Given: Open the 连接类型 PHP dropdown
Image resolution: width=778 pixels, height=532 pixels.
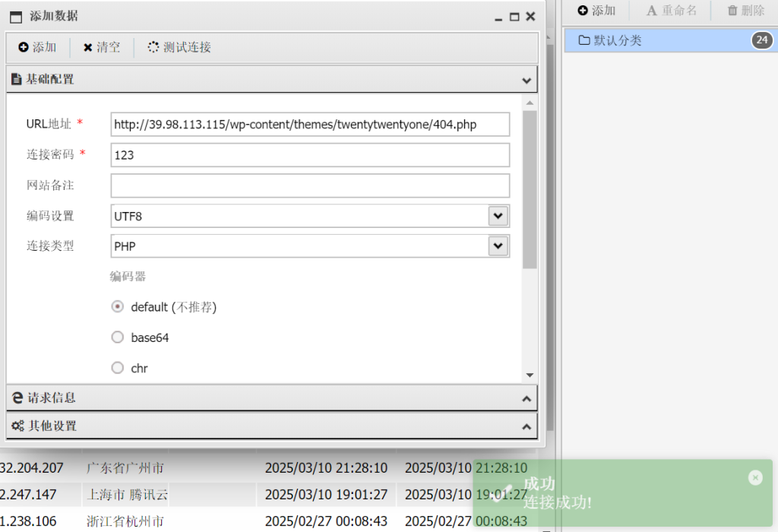Looking at the screenshot, I should [498, 246].
